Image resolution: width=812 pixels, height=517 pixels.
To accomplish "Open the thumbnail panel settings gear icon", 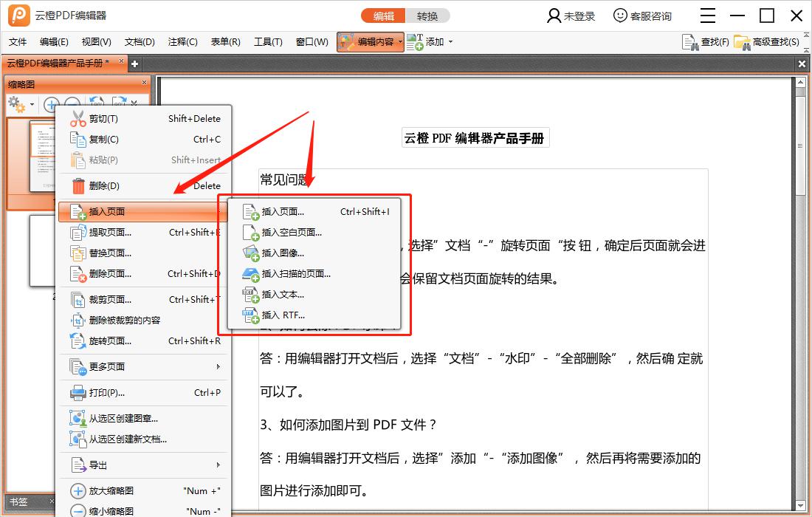I will (15, 103).
